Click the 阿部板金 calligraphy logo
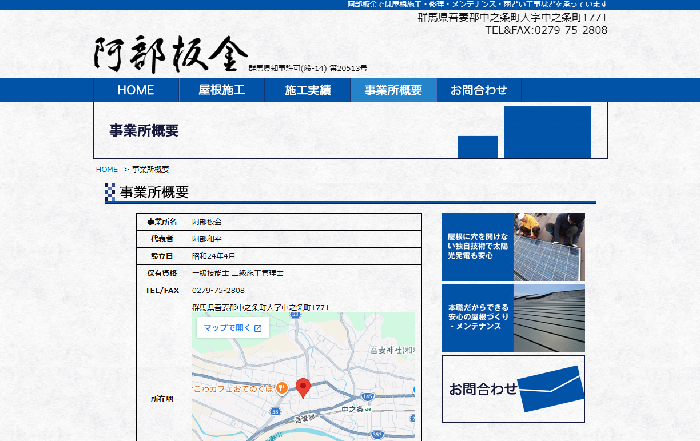This screenshot has width=700, height=441. coord(171,54)
